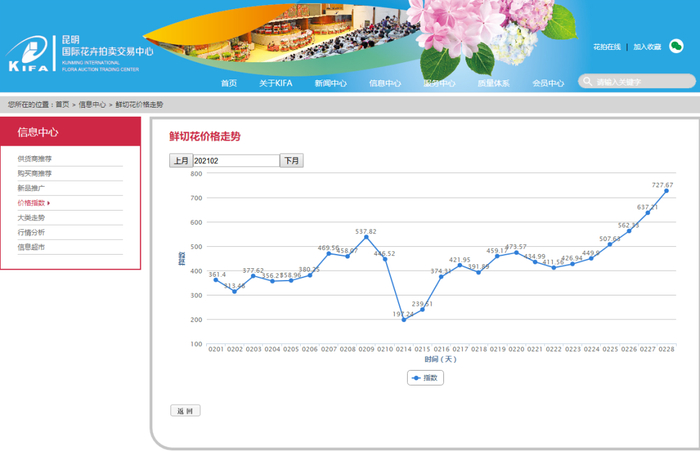
Task: Click the 鲜切花价格走势 heading
Action: 205,136
